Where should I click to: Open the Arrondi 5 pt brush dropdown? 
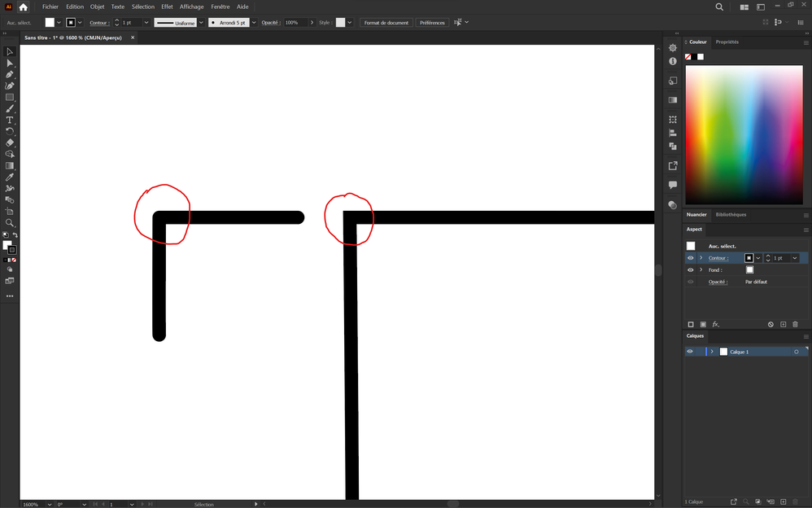(x=254, y=22)
